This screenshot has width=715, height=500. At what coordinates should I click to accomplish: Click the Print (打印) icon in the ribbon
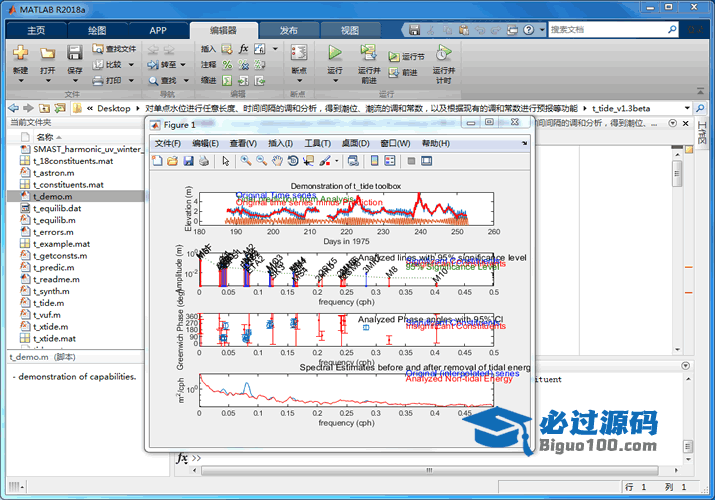coord(98,81)
